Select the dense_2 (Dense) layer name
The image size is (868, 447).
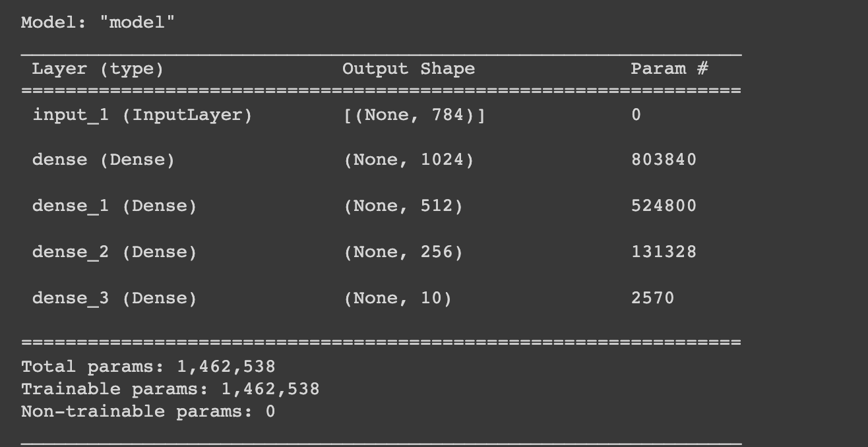115,253
